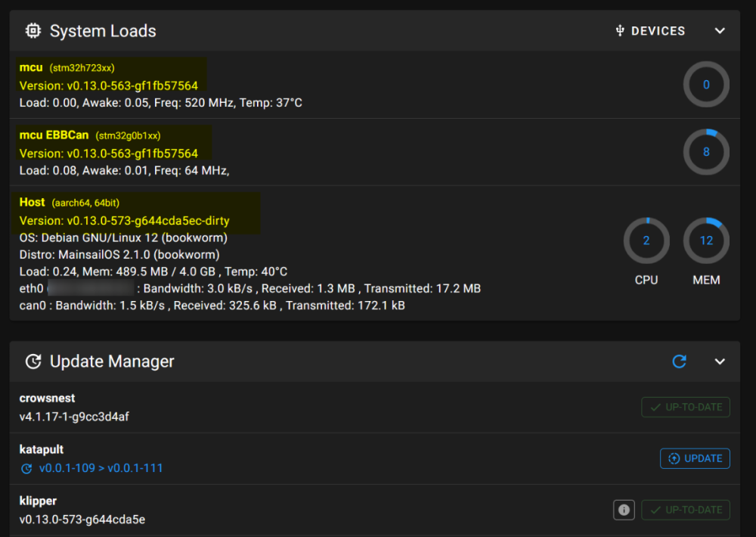
Task: Click the host MEM gauge
Action: point(706,241)
